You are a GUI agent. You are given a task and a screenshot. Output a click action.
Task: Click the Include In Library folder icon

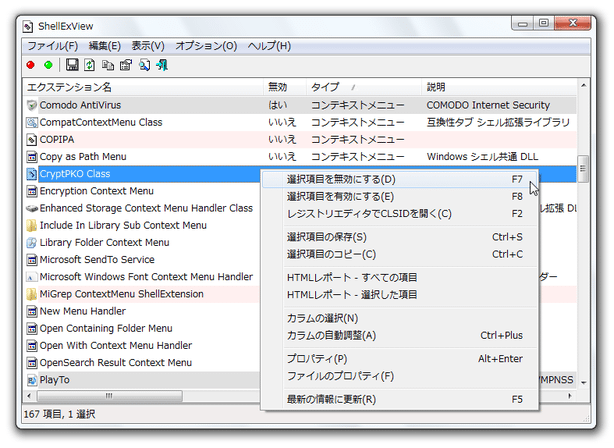[32, 226]
